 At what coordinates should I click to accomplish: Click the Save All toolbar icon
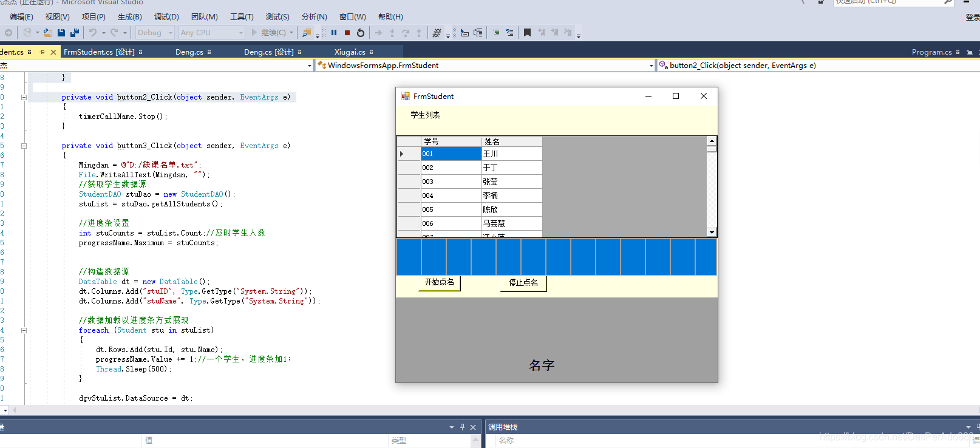[x=75, y=33]
